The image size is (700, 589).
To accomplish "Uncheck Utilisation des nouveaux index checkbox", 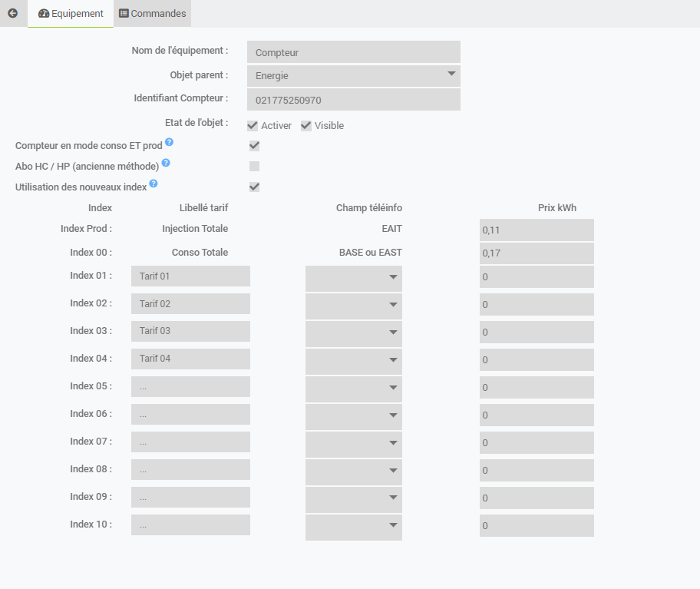I will pyautogui.click(x=254, y=187).
